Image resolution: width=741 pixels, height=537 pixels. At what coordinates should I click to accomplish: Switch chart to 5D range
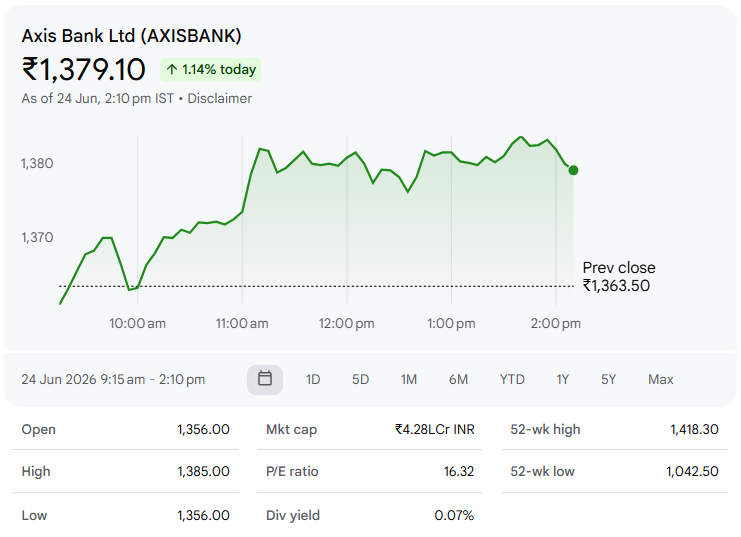coord(360,380)
